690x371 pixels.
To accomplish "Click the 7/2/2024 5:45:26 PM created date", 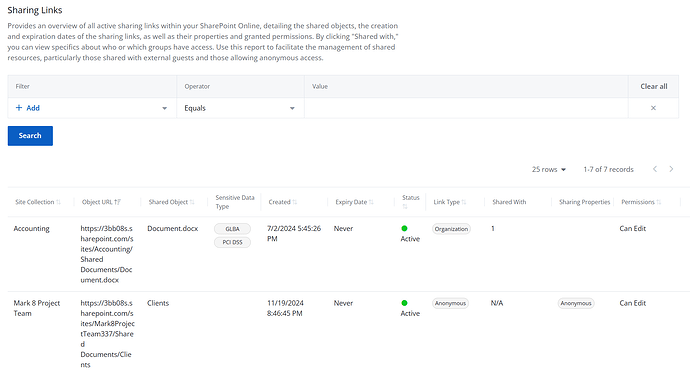I will tap(294, 233).
